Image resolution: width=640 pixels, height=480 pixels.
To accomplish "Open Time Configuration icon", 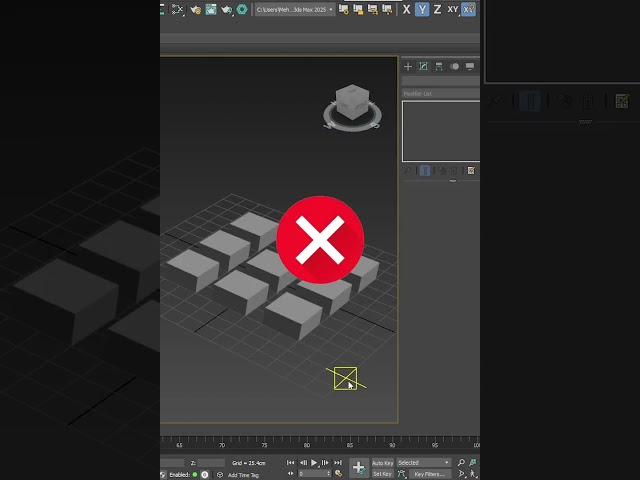I will pyautogui.click(x=338, y=473).
